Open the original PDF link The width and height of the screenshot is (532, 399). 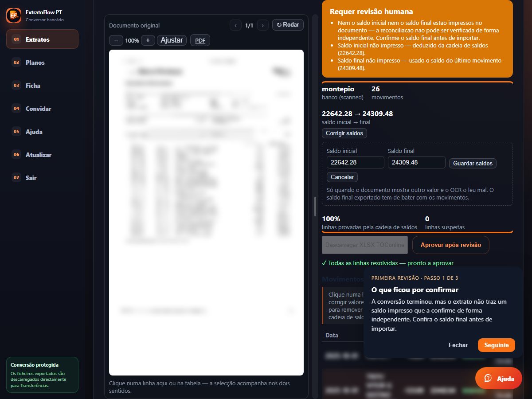click(x=200, y=40)
